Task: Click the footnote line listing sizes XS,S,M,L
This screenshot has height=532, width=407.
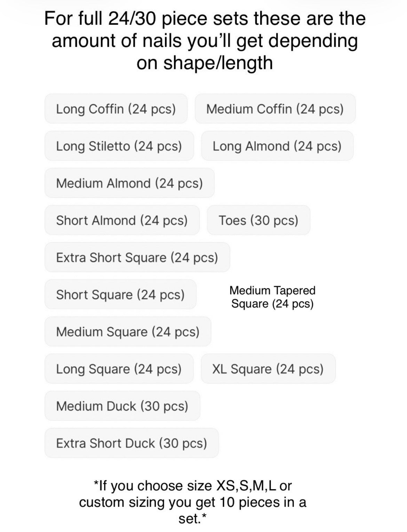Action: click(x=193, y=485)
